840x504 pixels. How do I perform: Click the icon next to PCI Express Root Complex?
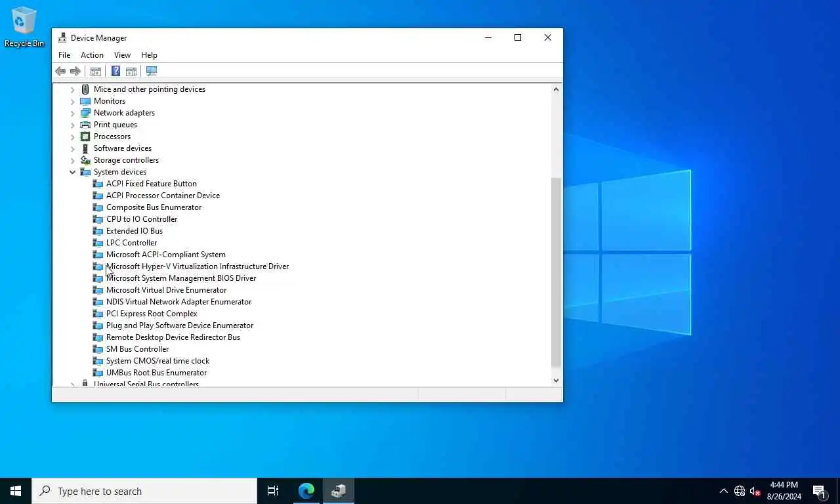pyautogui.click(x=98, y=314)
